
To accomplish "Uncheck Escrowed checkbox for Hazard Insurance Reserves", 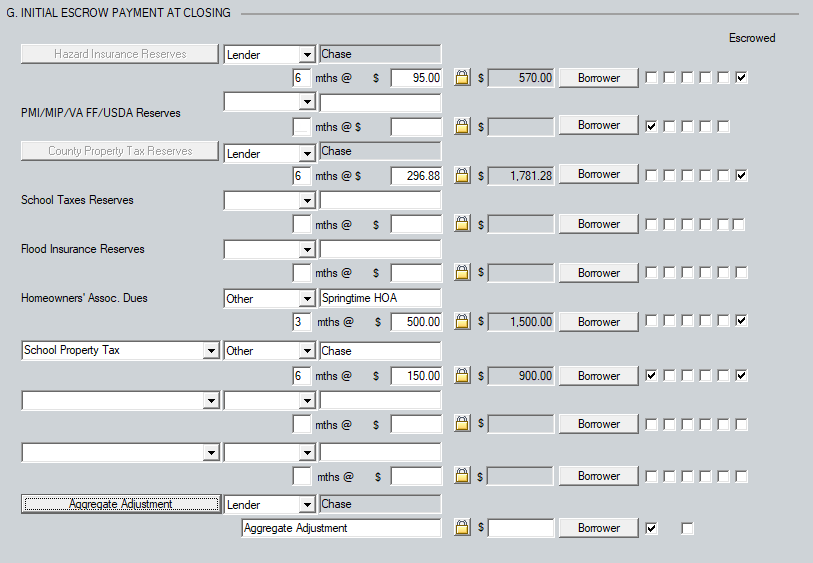I will [x=741, y=77].
